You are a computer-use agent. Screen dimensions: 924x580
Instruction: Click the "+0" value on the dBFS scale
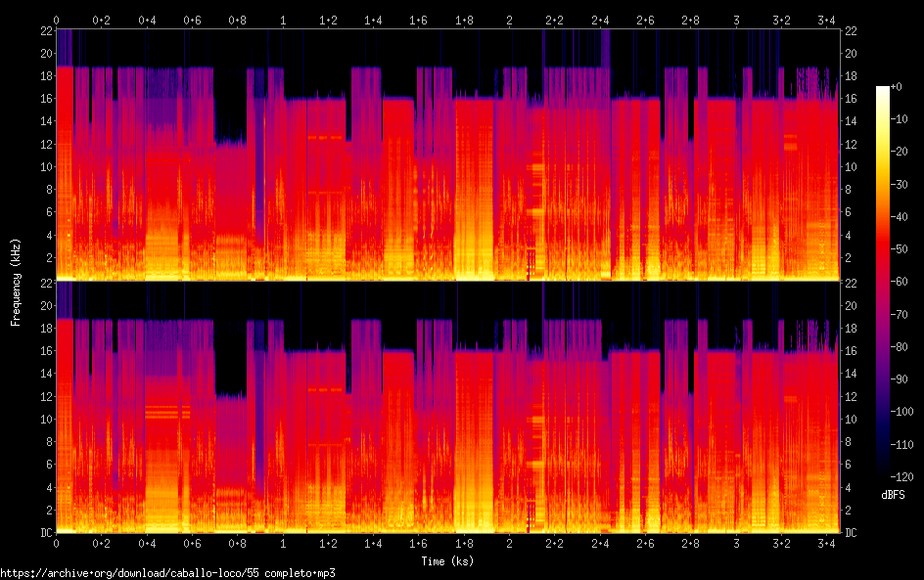[x=896, y=86]
